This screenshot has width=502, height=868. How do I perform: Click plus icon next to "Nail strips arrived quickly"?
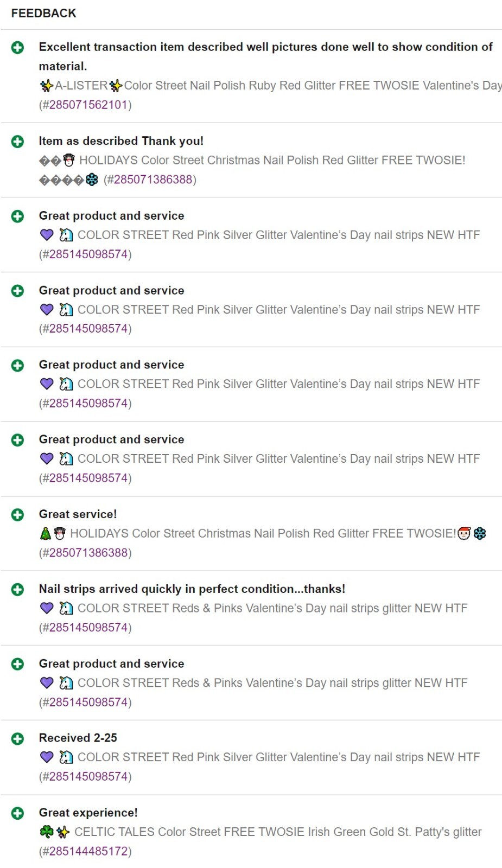pyautogui.click(x=17, y=590)
